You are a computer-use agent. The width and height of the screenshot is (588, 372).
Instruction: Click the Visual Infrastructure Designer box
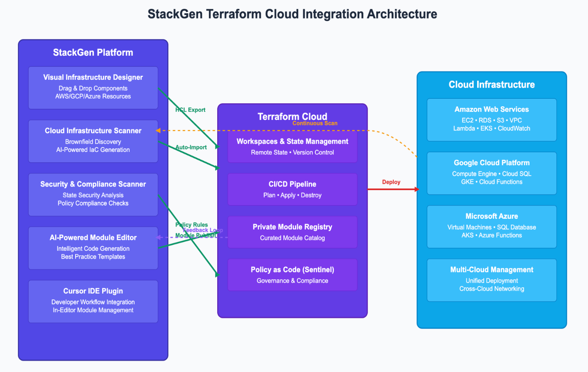coord(93,88)
